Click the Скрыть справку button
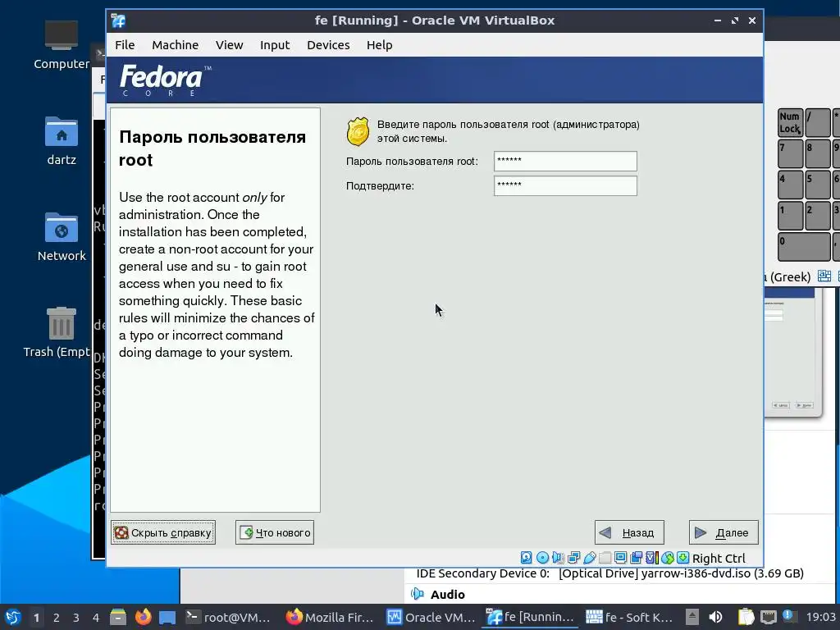Image resolution: width=840 pixels, height=630 pixels. [163, 532]
